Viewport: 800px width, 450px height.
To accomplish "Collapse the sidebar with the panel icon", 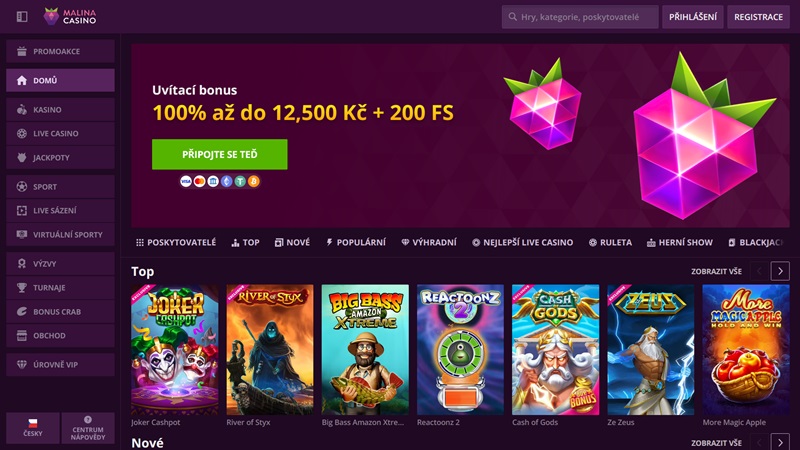I will (22, 17).
